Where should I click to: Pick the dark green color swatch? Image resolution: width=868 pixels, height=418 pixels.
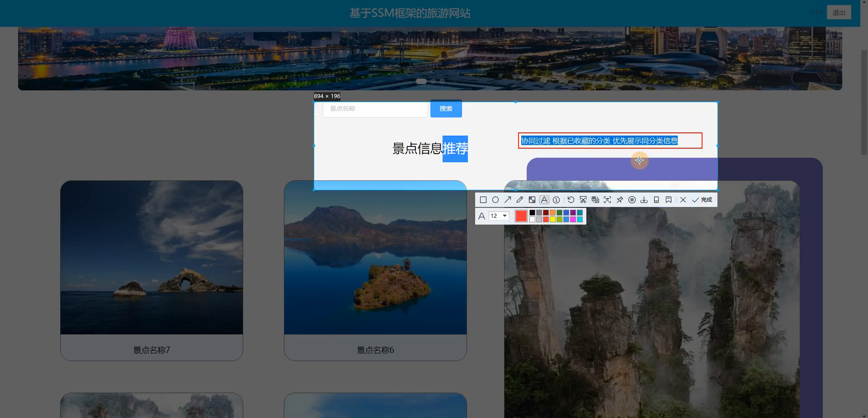[559, 212]
